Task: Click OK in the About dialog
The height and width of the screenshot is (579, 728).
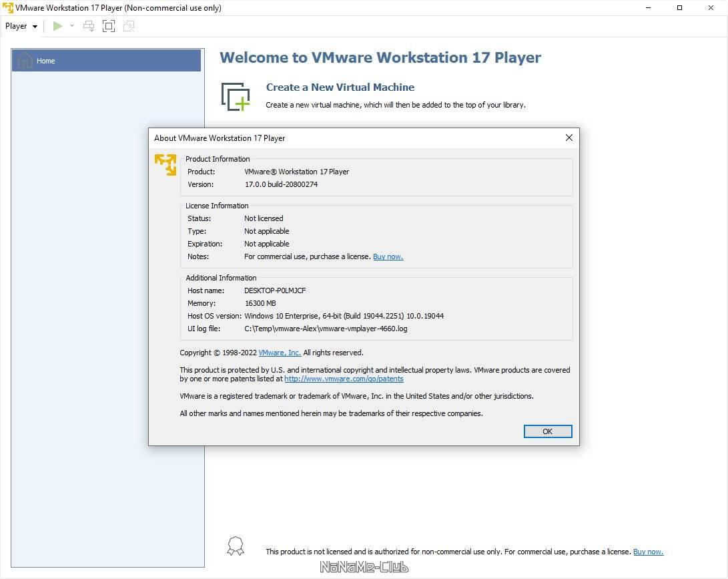Action: click(548, 431)
